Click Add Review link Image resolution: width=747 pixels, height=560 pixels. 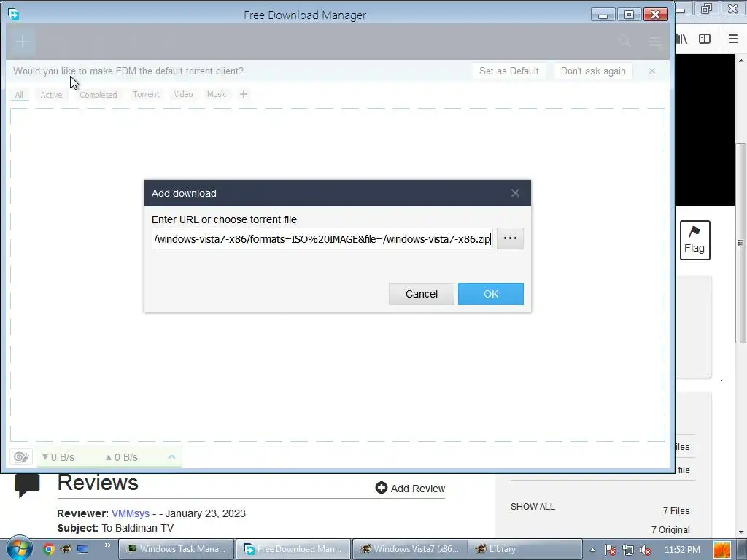(410, 488)
